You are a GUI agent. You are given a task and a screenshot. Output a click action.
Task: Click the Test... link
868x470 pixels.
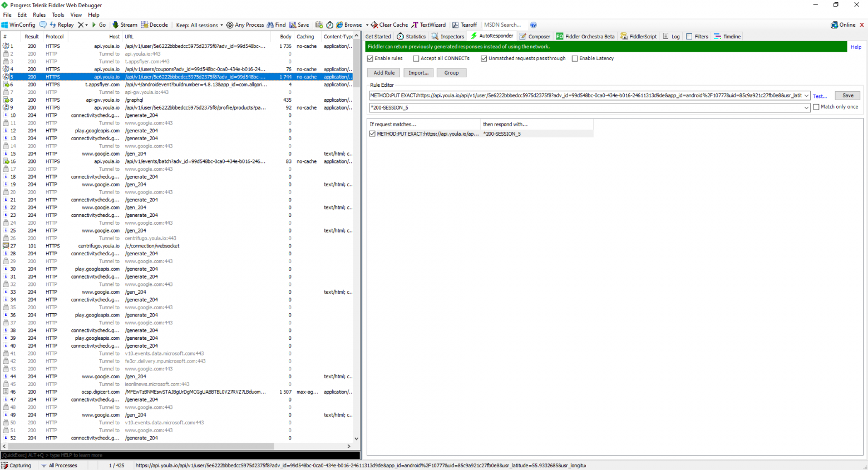[820, 96]
